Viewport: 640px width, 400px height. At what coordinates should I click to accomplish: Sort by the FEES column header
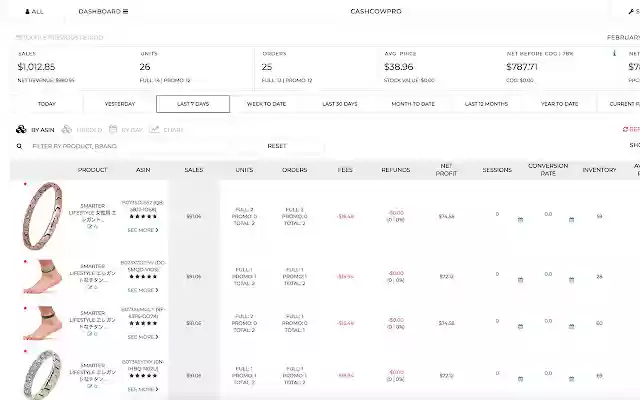tap(345, 170)
